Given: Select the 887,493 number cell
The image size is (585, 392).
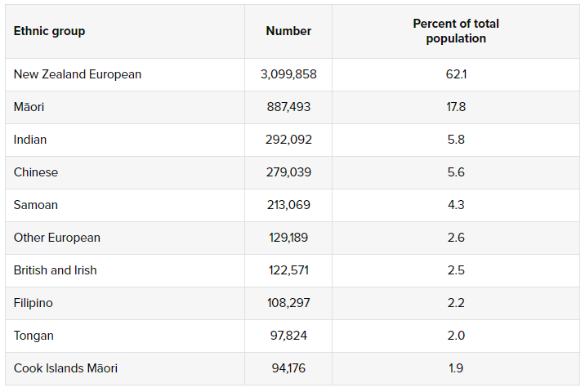Looking at the screenshot, I should [x=288, y=107].
